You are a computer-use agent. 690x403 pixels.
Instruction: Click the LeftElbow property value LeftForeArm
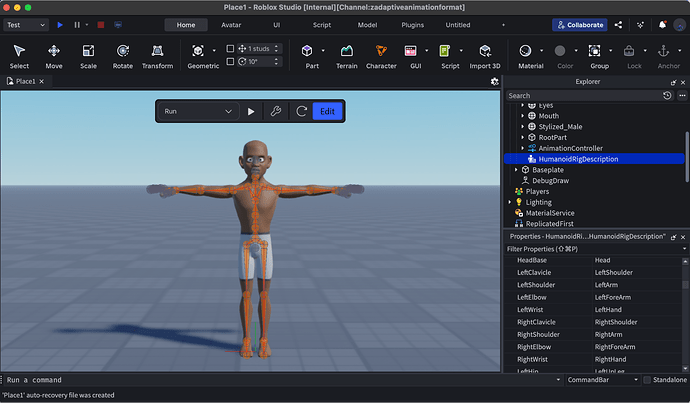pyautogui.click(x=613, y=297)
